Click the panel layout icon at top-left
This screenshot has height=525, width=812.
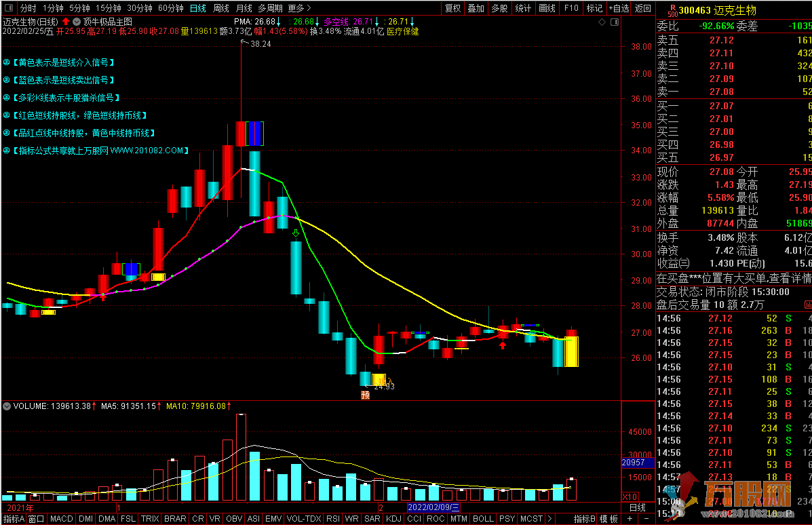pyautogui.click(x=9, y=7)
